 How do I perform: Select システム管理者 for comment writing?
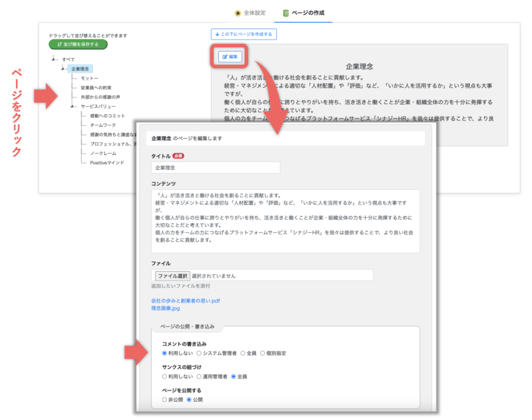pos(199,353)
